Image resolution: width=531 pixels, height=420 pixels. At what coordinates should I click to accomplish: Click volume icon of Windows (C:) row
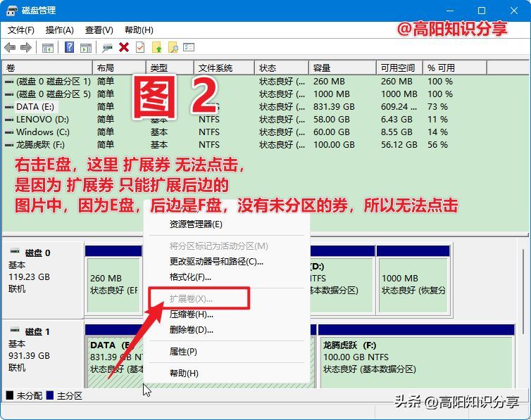pyautogui.click(x=9, y=132)
